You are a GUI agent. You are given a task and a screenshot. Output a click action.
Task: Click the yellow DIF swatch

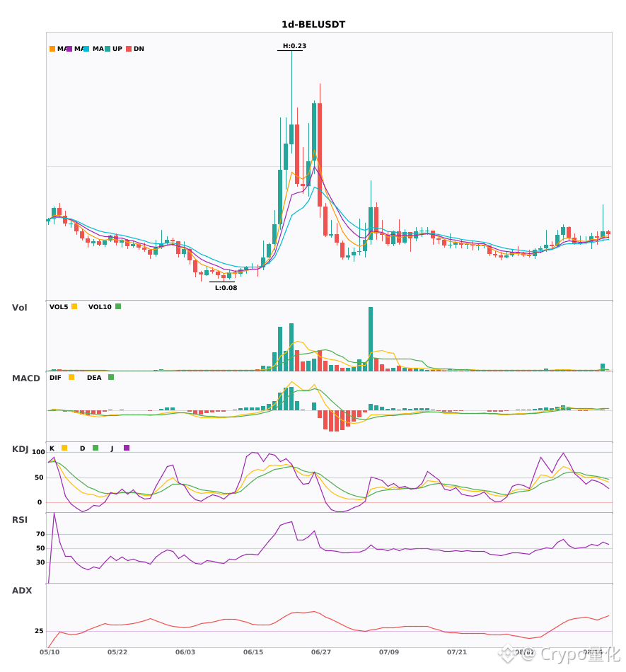tap(71, 377)
